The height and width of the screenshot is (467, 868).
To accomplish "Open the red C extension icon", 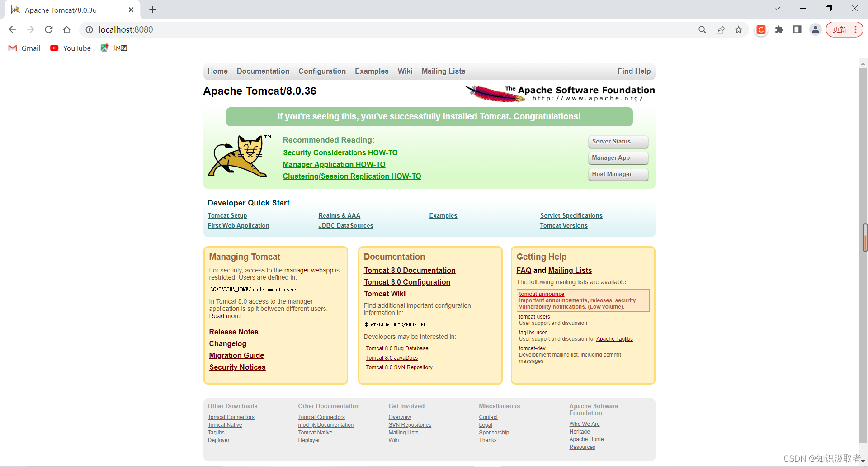I will [x=761, y=29].
